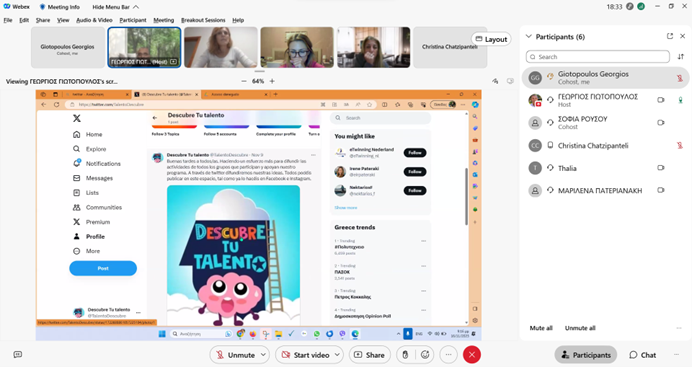Open video options dropdown next to Start video
The image size is (692, 367).
coord(338,355)
